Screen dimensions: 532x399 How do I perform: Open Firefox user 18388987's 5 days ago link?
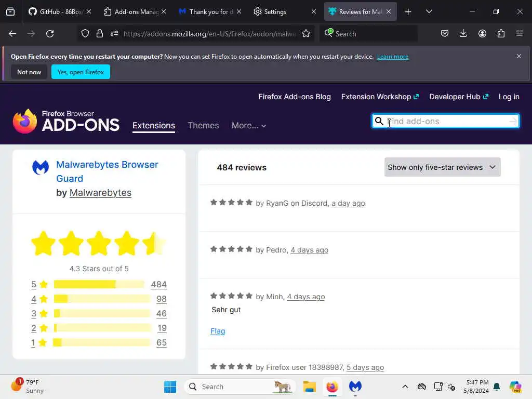click(365, 367)
